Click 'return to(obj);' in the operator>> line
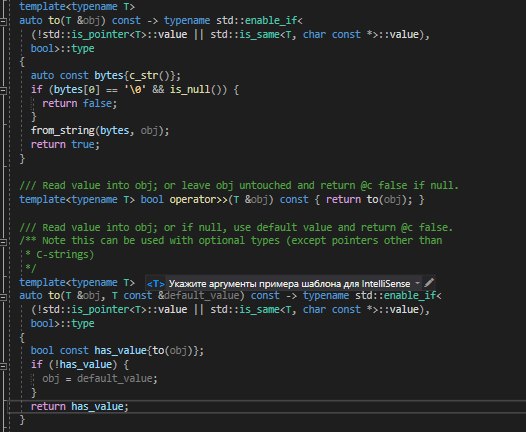This screenshot has width=526, height=432. pos(369,200)
